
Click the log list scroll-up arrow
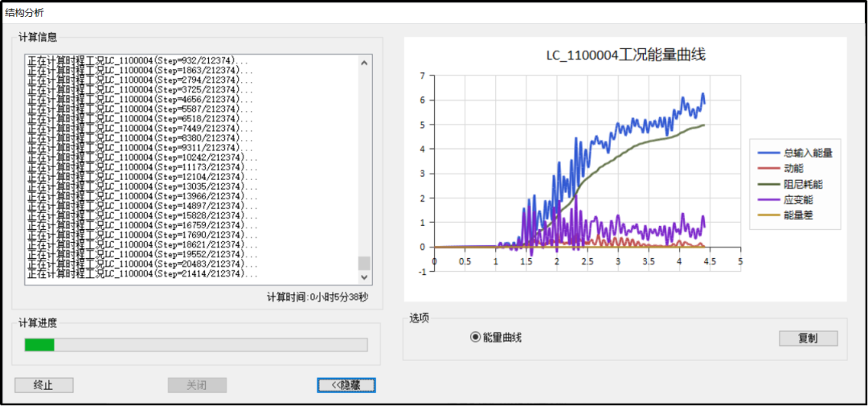coord(364,63)
